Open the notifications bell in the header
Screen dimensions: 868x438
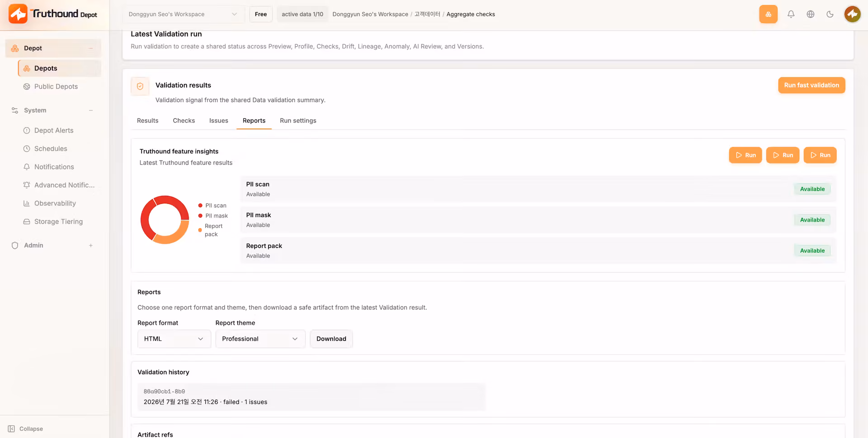pyautogui.click(x=791, y=14)
